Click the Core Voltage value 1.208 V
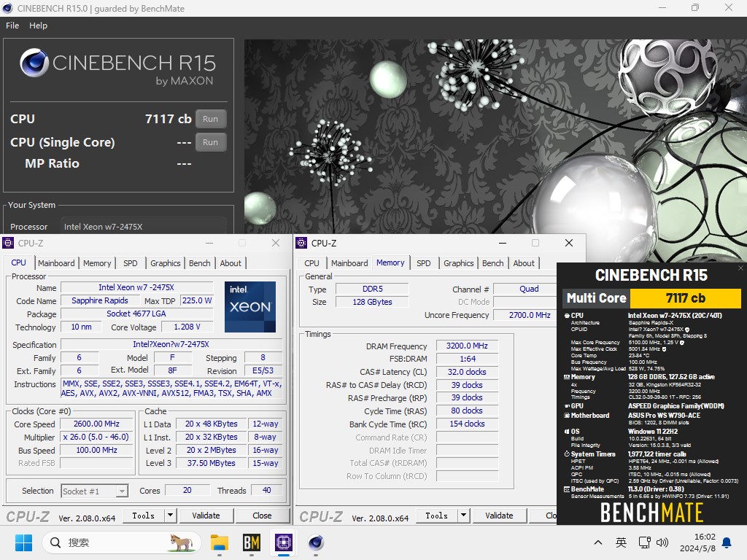747x560 pixels. pos(187,327)
